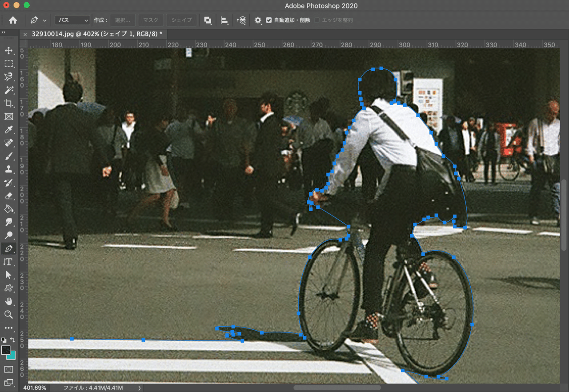Select the Paint Bucket tool
The height and width of the screenshot is (392, 569).
click(8, 209)
